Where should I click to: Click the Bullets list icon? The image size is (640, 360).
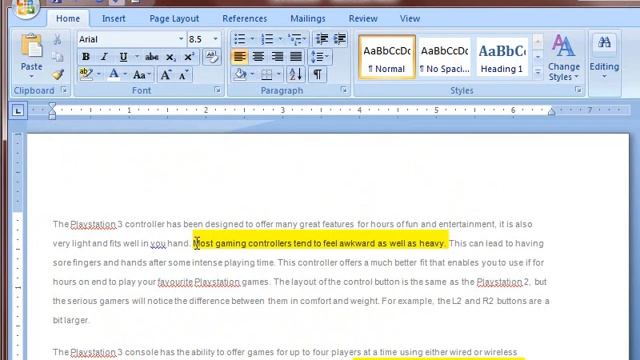coord(240,39)
